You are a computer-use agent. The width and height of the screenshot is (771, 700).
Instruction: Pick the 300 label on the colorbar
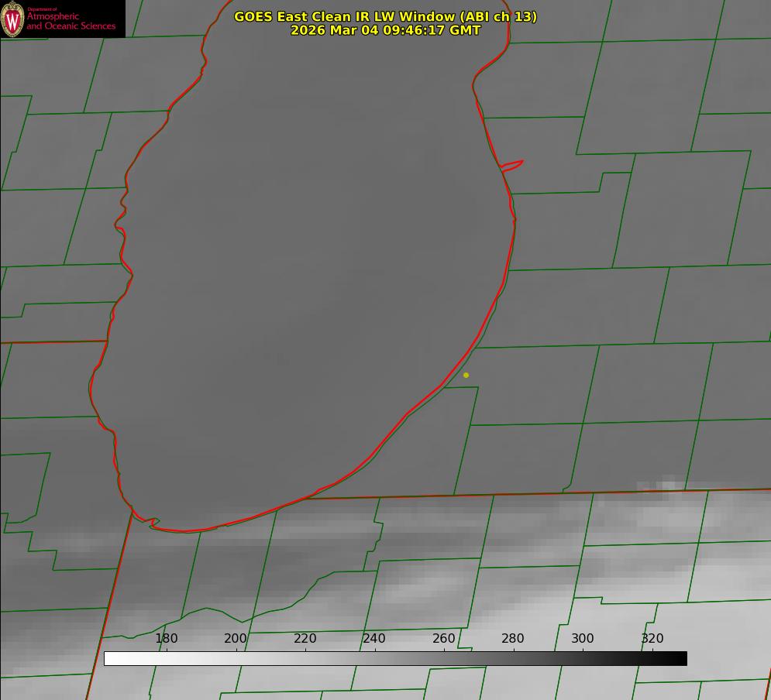(583, 638)
